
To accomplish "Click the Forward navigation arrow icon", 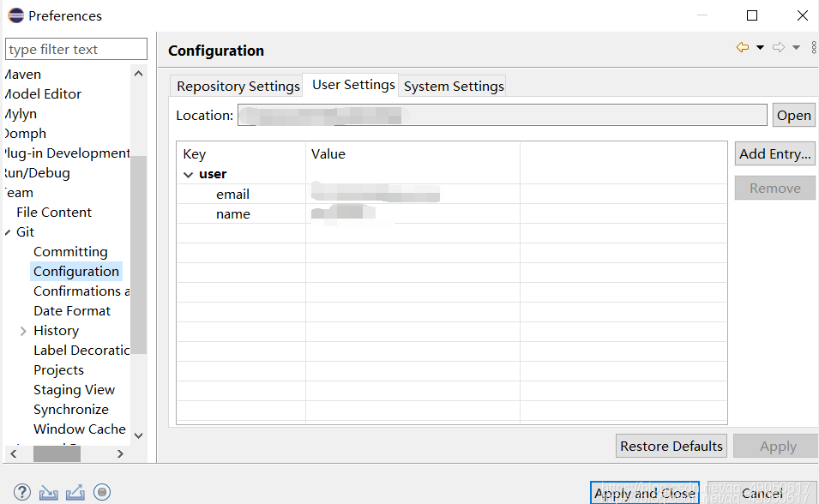I will click(x=779, y=47).
